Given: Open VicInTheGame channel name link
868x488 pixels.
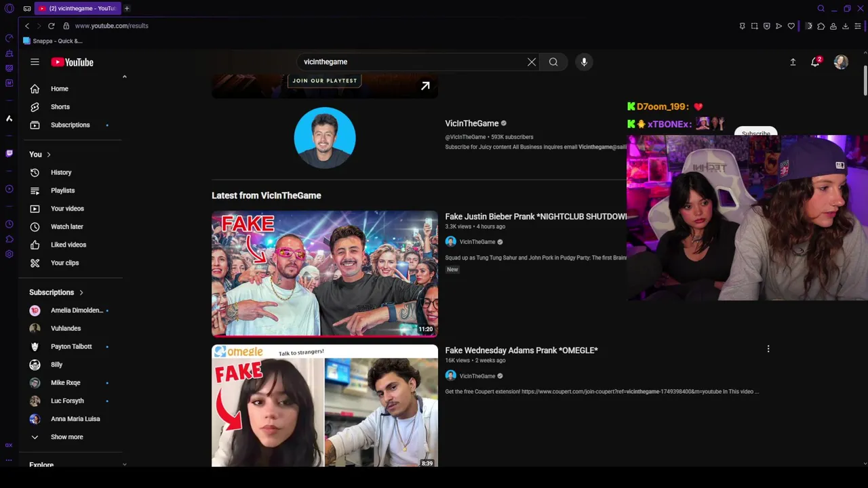Looking at the screenshot, I should (x=471, y=123).
